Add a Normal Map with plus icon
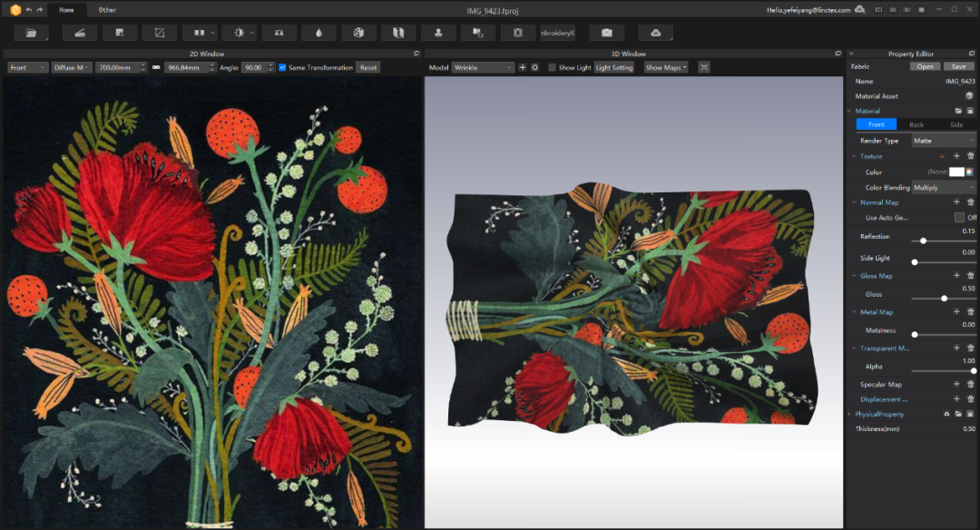 click(956, 202)
